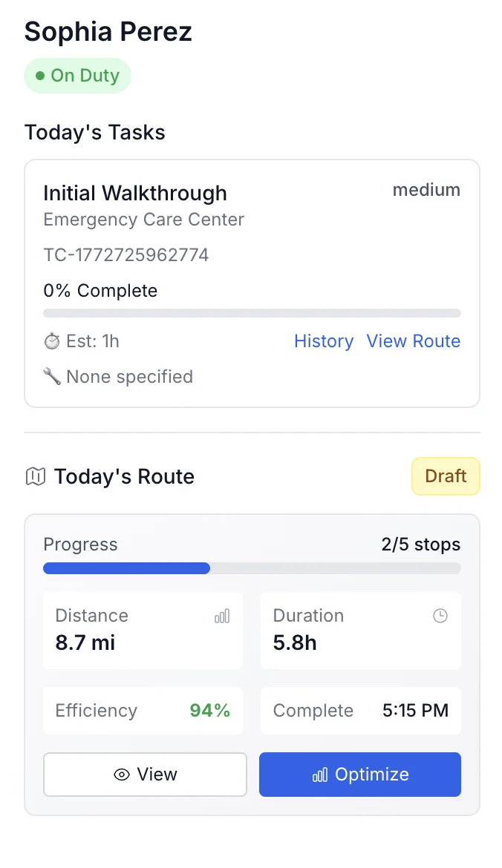Expand the Today's Route section
This screenshot has height=868, width=502.
point(123,476)
